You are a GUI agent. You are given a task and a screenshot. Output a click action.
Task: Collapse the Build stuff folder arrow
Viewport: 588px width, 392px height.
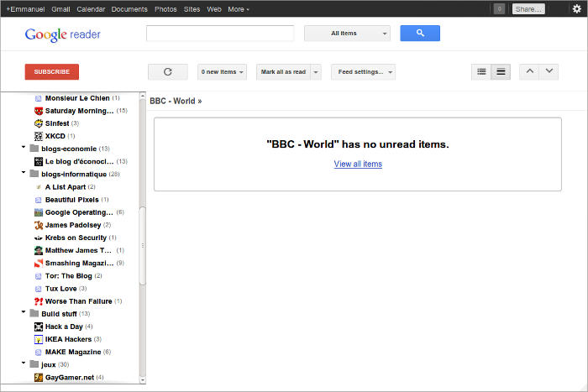24,311
